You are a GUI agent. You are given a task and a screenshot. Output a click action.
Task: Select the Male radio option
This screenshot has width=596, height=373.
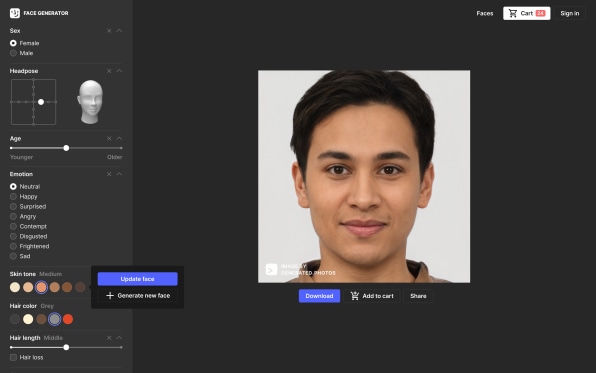point(13,53)
